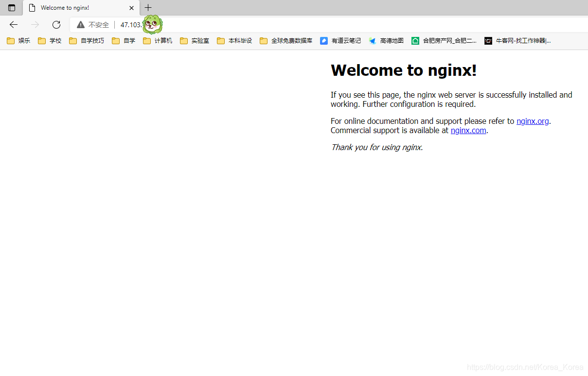Viewport: 588px width, 376px height.
Task: Open the 有道云笔记 bookmark
Action: [x=340, y=41]
